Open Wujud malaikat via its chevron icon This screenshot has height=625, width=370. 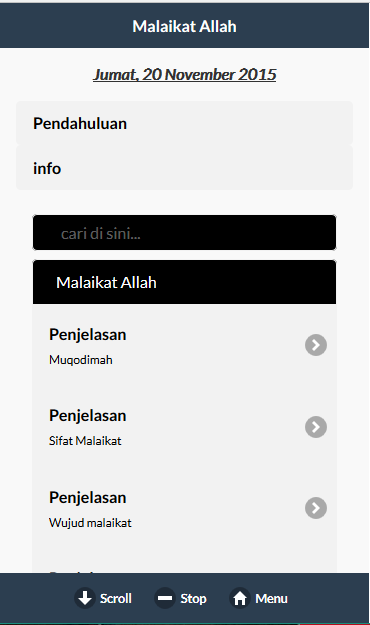coord(316,508)
